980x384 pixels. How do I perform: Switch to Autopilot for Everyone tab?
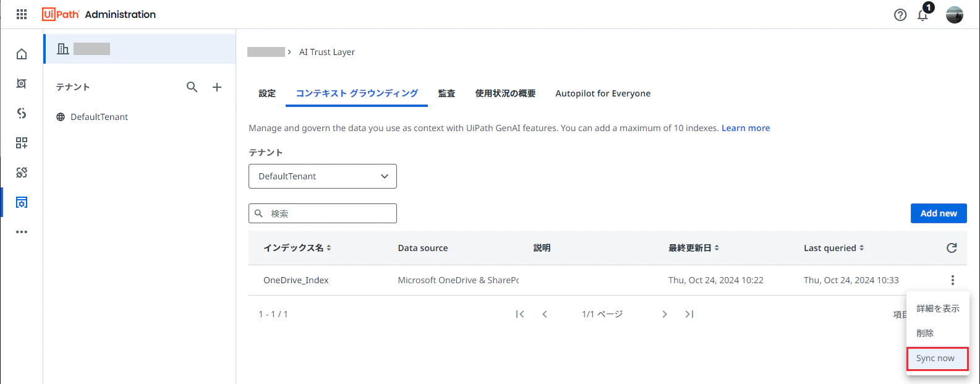point(603,93)
